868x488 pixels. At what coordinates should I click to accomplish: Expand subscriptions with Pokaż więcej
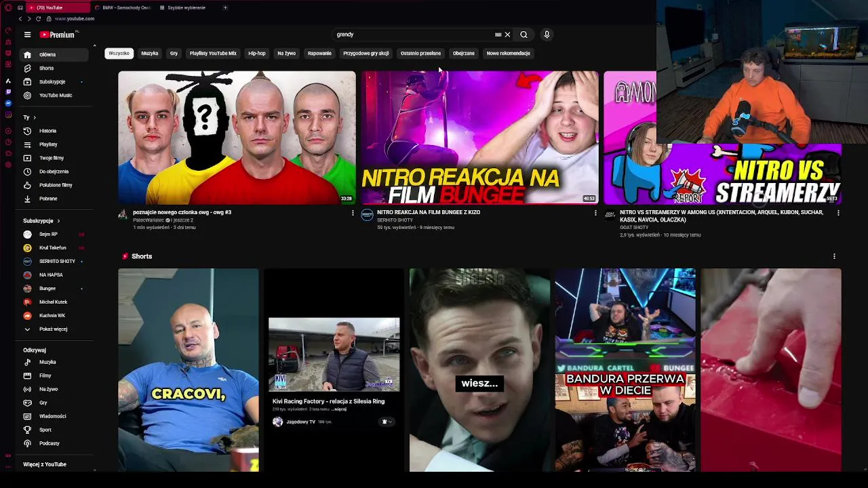[x=54, y=329]
